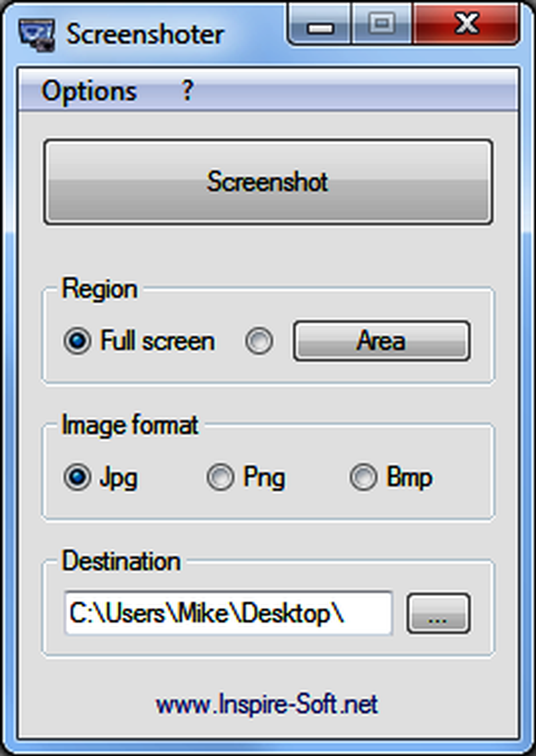
Task: Click inside the destination path field
Action: pos(228,613)
